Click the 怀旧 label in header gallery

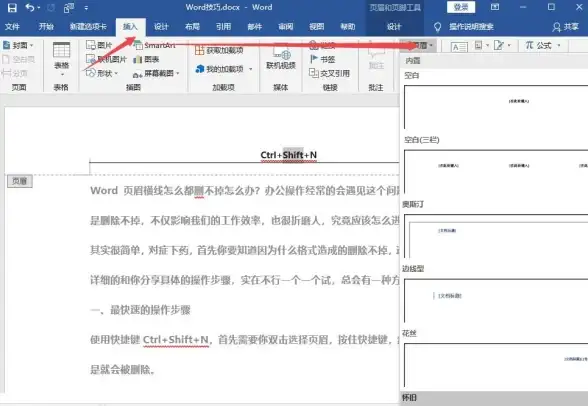pos(409,398)
